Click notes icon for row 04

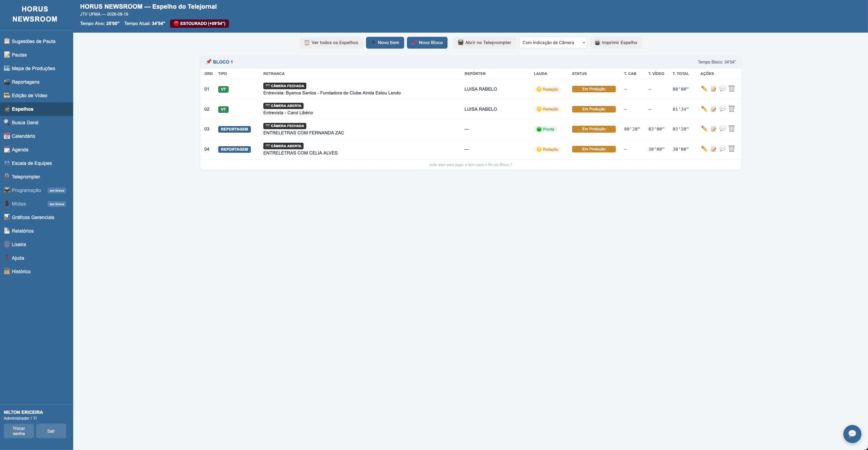713,149
